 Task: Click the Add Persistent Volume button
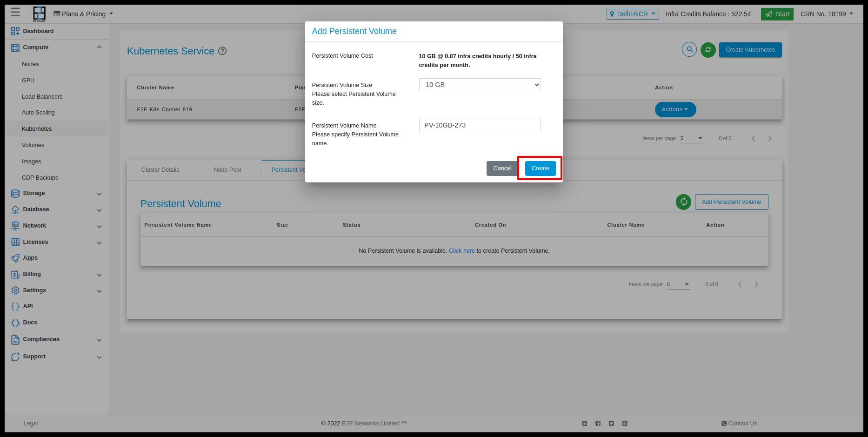pyautogui.click(x=731, y=202)
